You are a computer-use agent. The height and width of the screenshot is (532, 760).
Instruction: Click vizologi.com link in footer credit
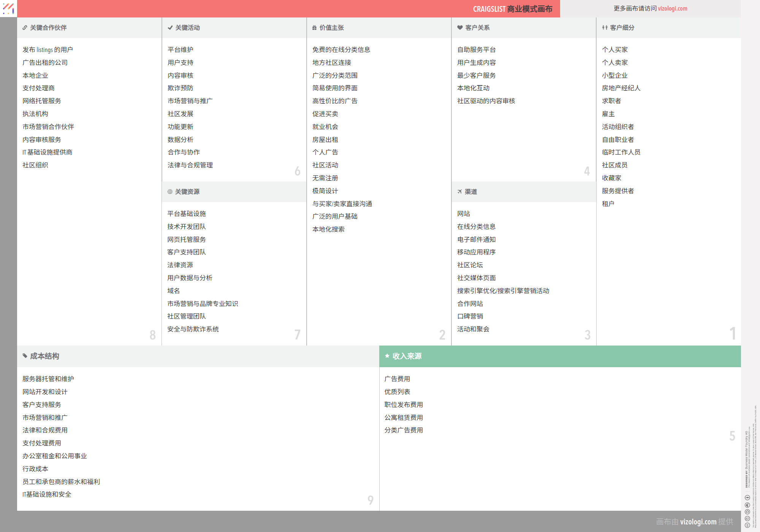[698, 522]
